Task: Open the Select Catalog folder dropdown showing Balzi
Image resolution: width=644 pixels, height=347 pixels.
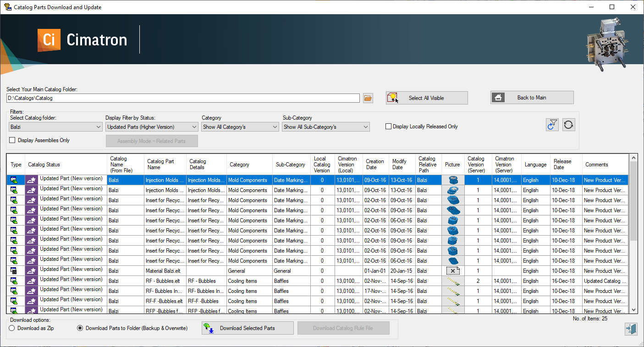Action: 55,127
